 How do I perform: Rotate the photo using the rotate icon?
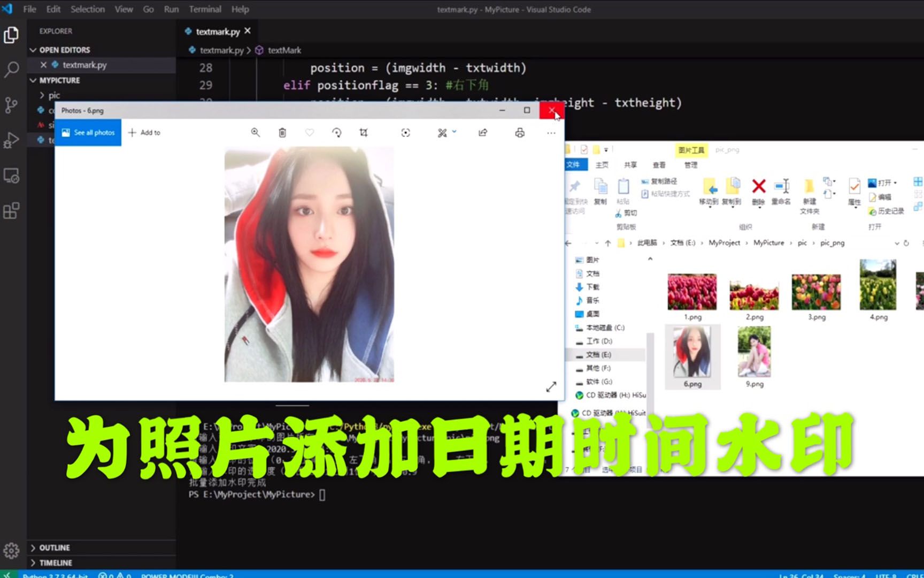tap(336, 132)
